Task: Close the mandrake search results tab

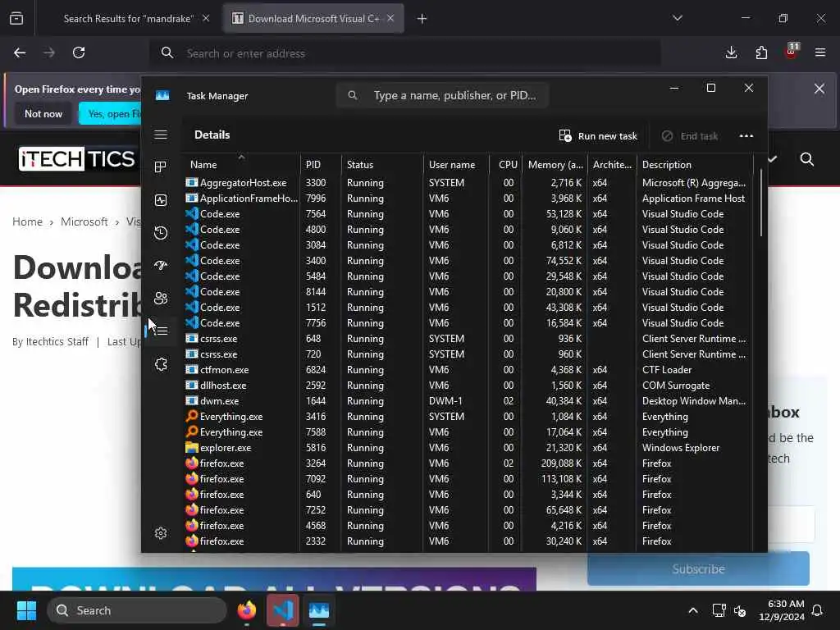Action: point(206,18)
